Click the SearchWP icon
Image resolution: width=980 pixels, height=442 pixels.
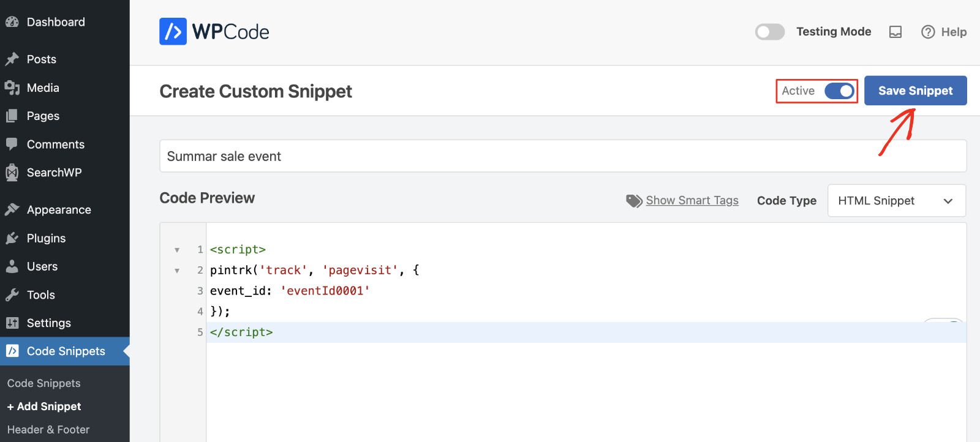[x=12, y=173]
